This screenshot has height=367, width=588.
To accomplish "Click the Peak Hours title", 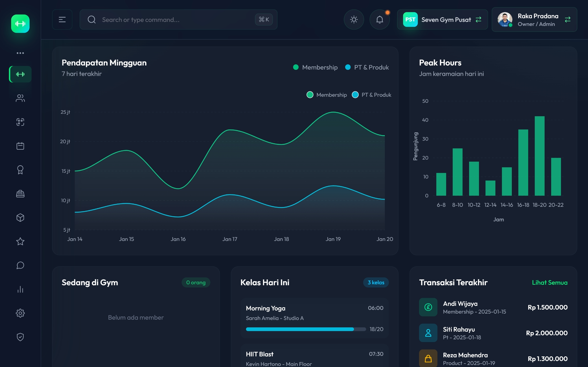I will pyautogui.click(x=440, y=63).
